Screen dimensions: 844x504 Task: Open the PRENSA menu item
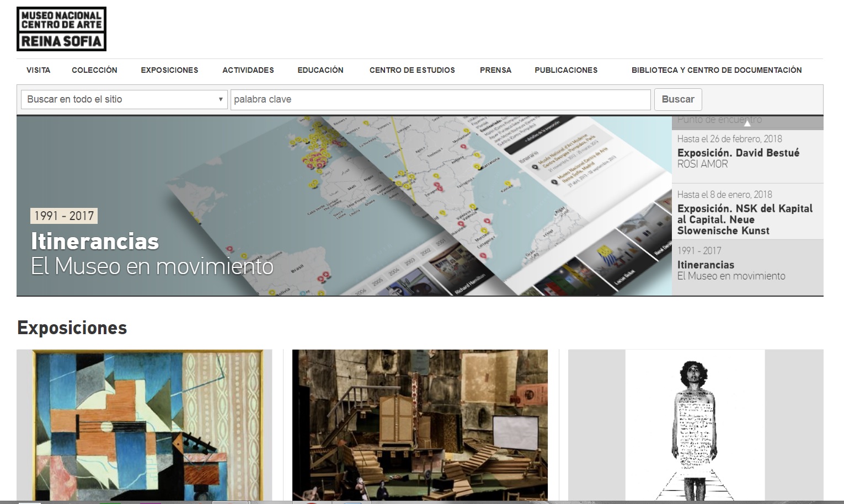[495, 70]
